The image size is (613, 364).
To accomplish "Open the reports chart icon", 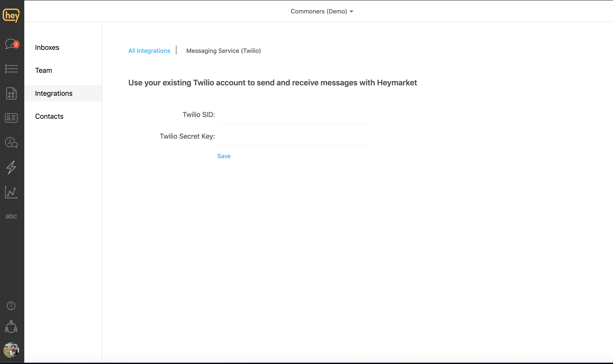I will pos(11,192).
